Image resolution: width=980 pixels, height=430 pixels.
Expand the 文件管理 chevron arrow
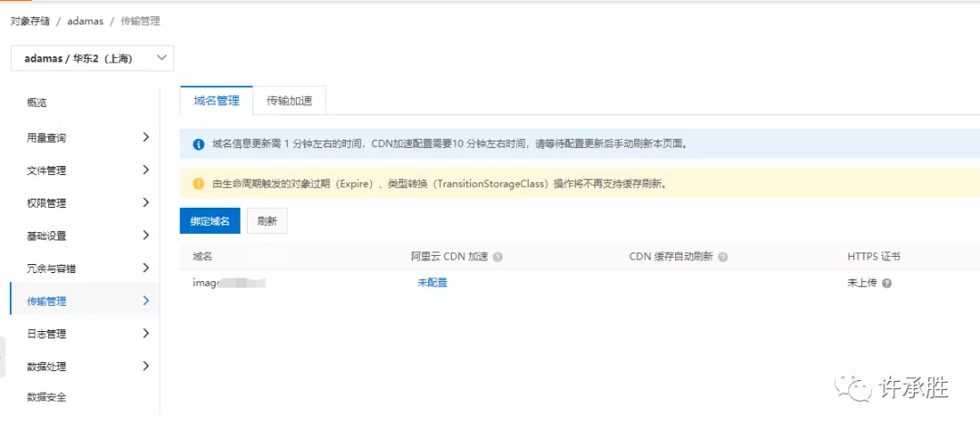click(x=145, y=170)
